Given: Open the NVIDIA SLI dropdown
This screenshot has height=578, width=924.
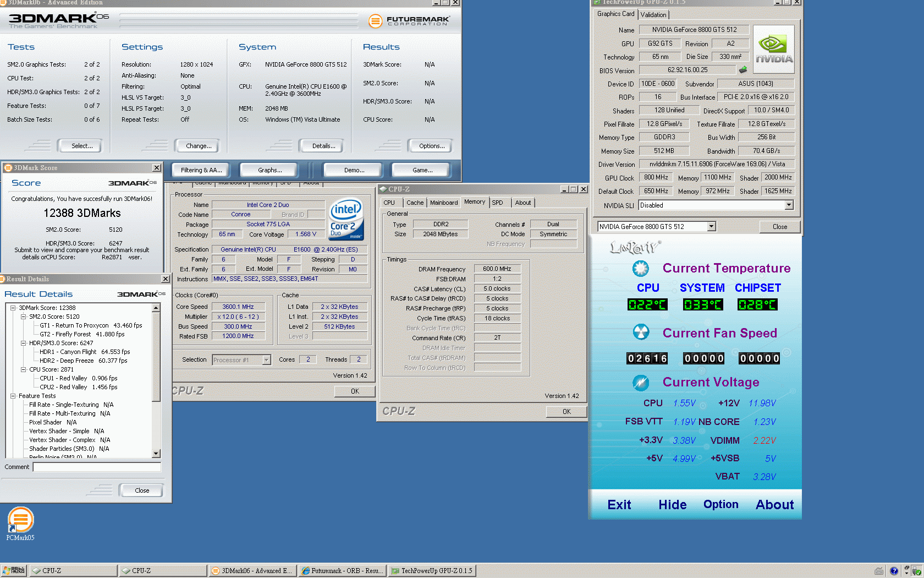Looking at the screenshot, I should click(x=789, y=205).
